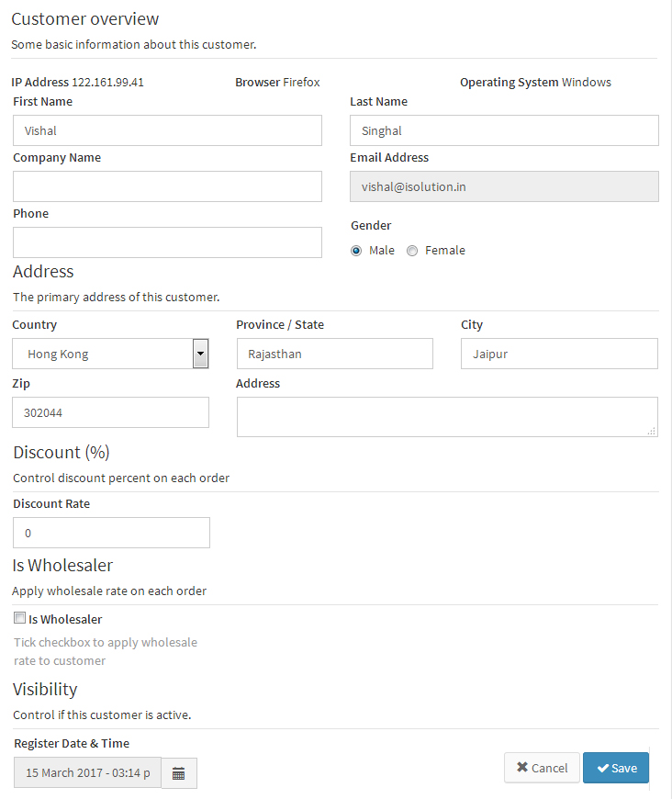Click the Zip field showing 302044
The image size is (672, 799).
(x=110, y=412)
